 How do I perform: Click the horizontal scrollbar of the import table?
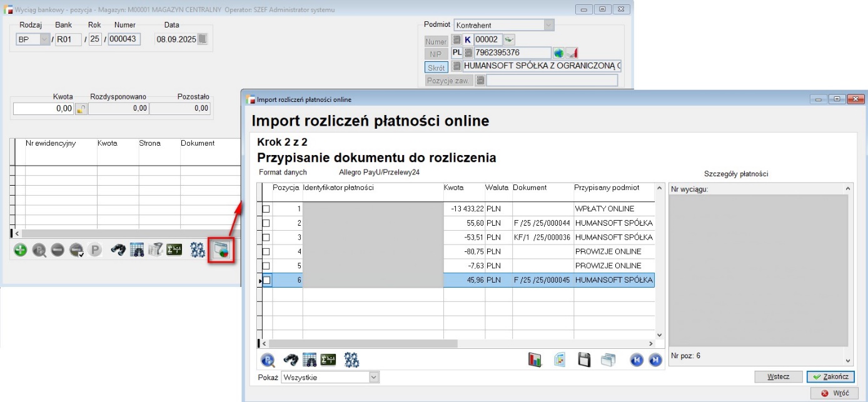coord(363,343)
